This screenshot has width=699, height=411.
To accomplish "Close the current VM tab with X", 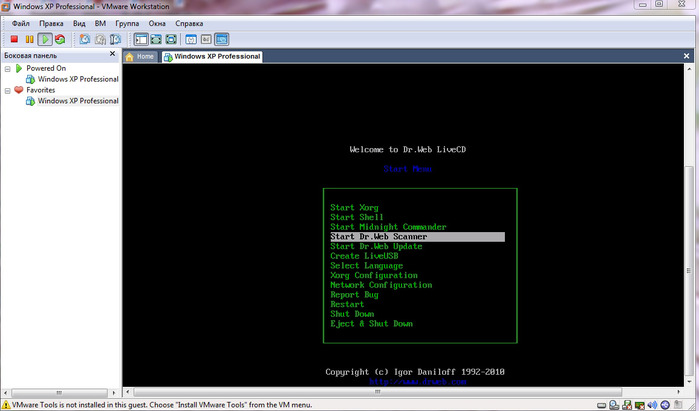I will [687, 56].
